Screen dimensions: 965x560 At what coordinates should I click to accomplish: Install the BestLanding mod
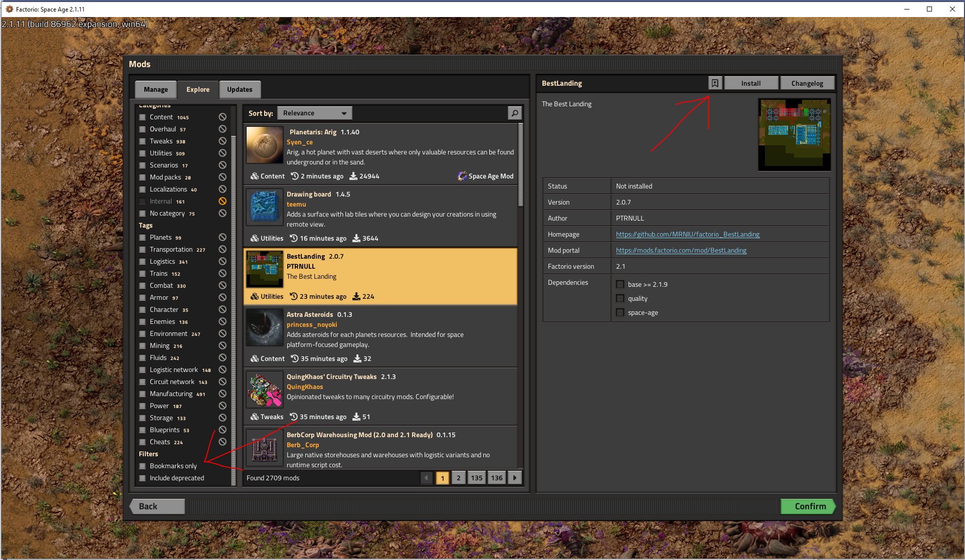pyautogui.click(x=751, y=83)
